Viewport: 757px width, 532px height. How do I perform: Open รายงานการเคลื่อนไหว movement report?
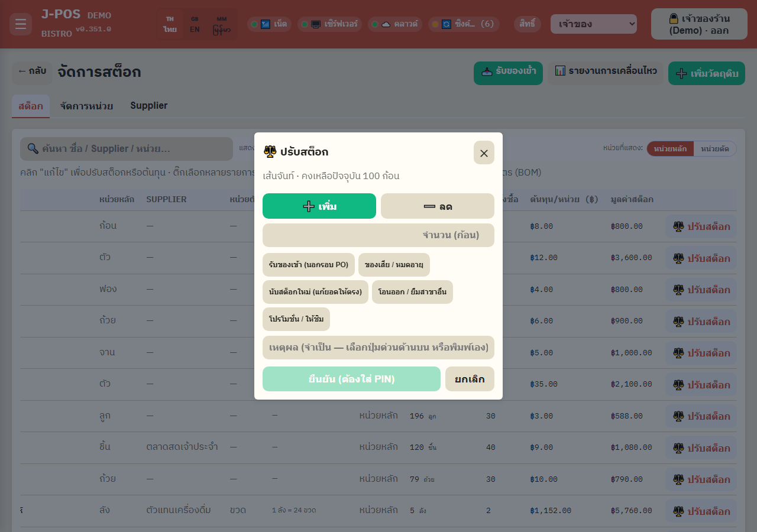[606, 72]
